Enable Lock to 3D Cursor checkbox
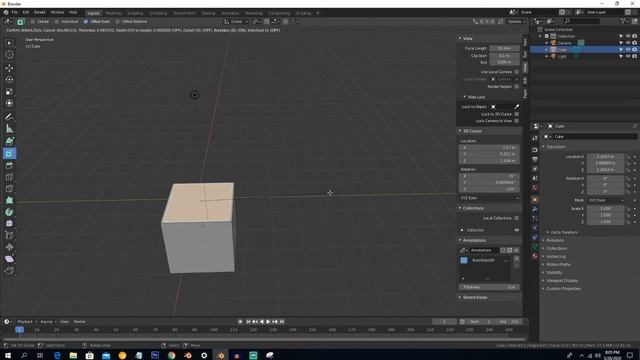Screen dimensions: 640x360 coord(516,114)
